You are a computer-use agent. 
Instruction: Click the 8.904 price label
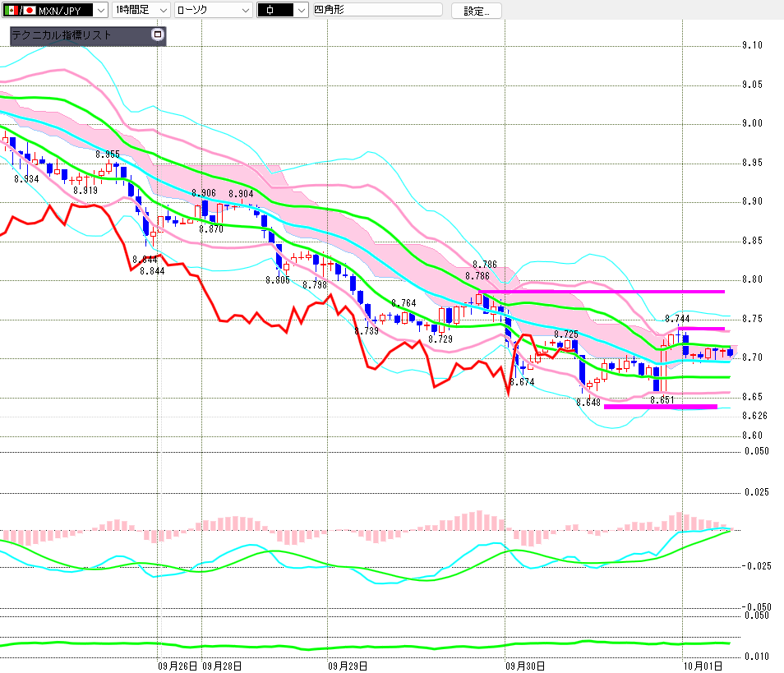[x=241, y=193]
